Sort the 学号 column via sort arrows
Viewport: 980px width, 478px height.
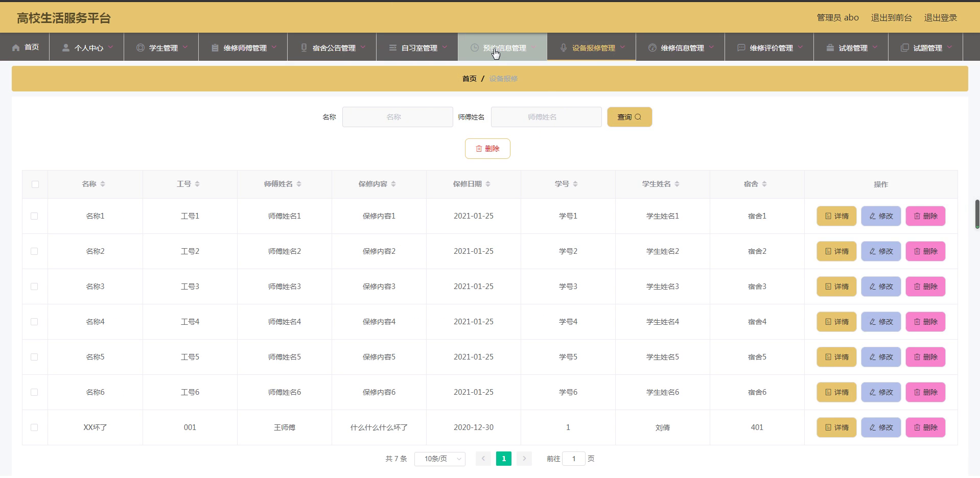[x=575, y=184]
